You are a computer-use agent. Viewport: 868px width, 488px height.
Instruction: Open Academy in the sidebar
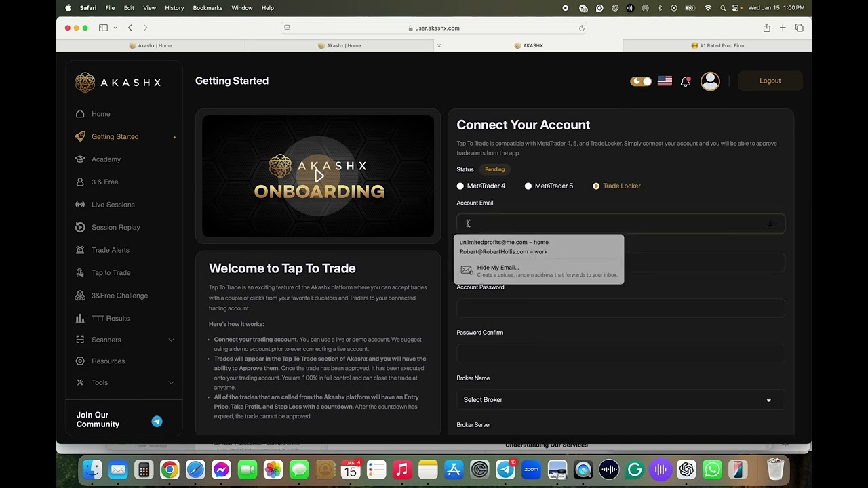pos(106,159)
